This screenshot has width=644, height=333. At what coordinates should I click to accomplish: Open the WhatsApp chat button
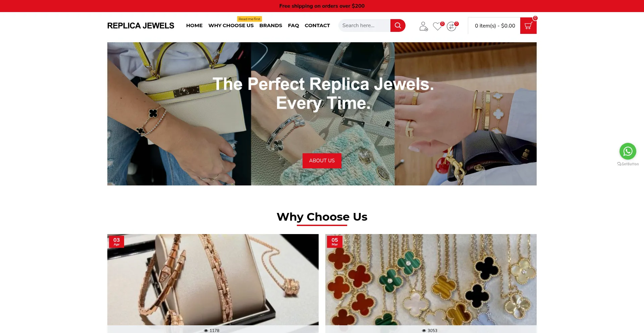click(x=628, y=151)
